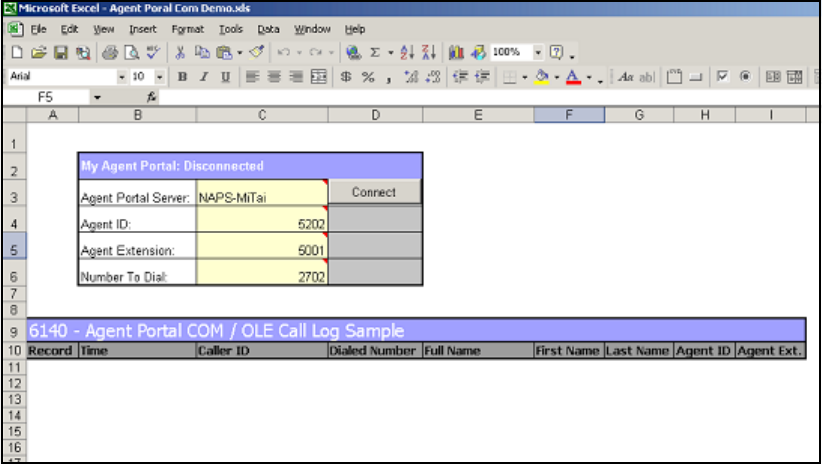Open the Edit menu

coord(69,29)
